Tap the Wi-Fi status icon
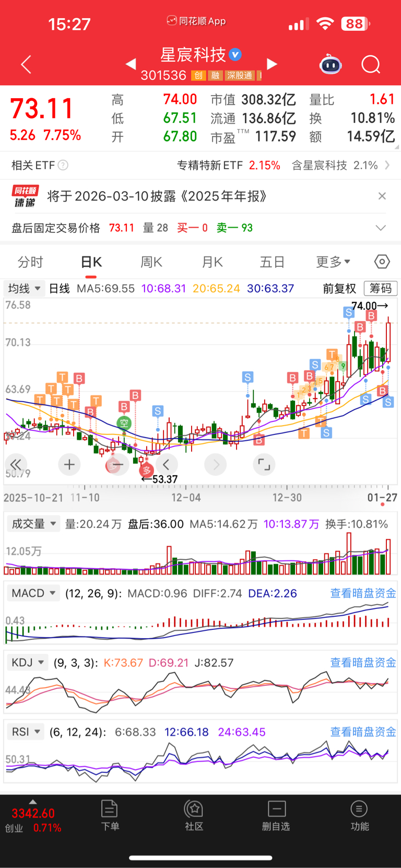The width and height of the screenshot is (401, 868). pyautogui.click(x=325, y=24)
